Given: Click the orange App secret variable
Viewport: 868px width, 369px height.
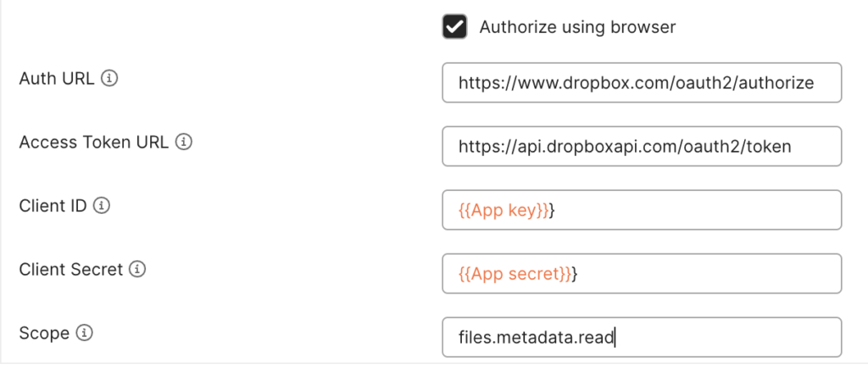Looking at the screenshot, I should pos(515,274).
